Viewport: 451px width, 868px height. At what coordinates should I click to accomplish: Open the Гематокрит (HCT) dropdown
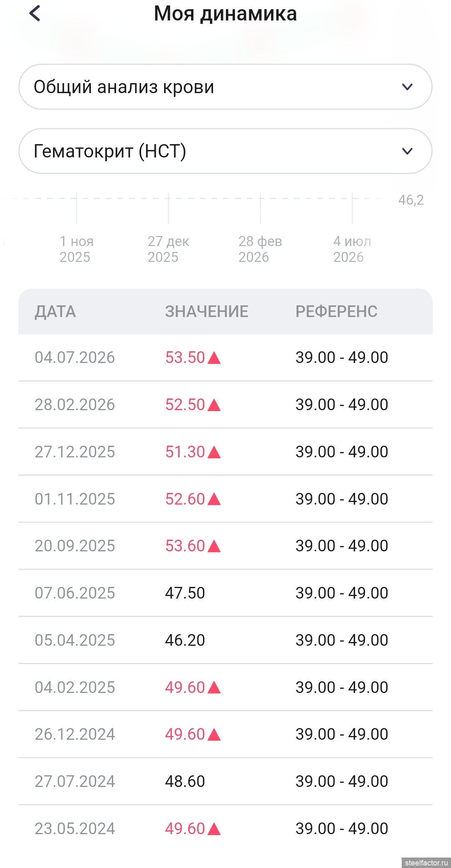[x=225, y=151]
